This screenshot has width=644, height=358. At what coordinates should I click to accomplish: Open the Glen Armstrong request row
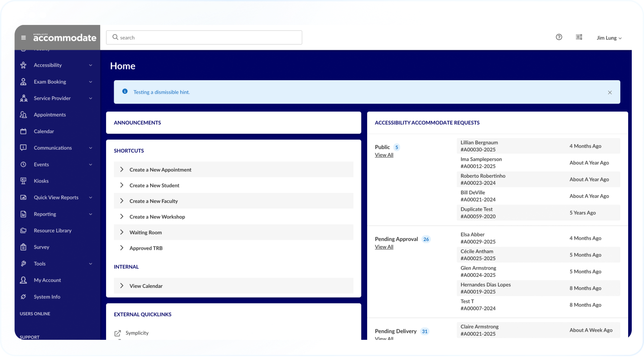[x=538, y=271]
